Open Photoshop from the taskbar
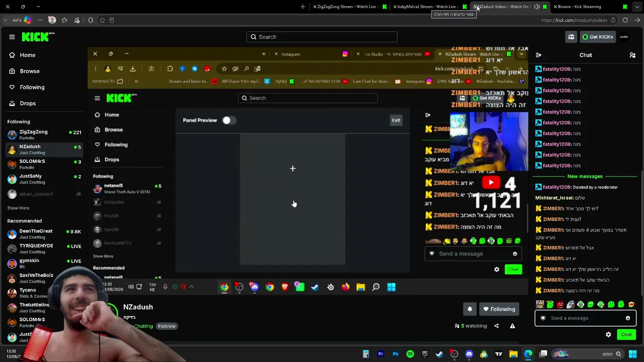Viewport: 644px width, 362px height. [x=395, y=354]
